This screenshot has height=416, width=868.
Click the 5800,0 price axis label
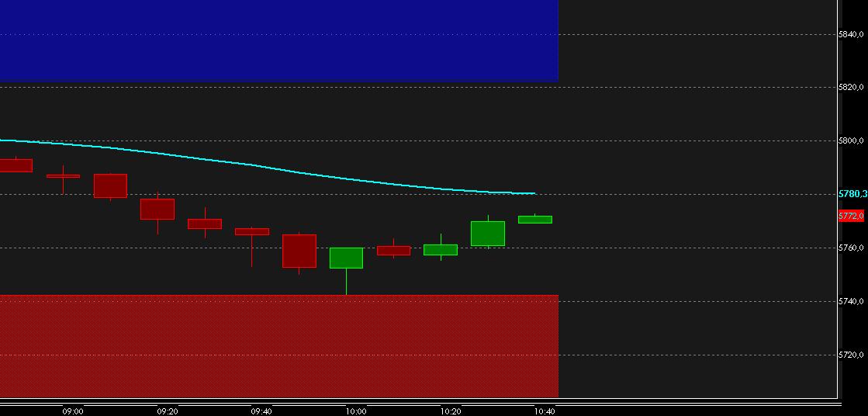851,140
